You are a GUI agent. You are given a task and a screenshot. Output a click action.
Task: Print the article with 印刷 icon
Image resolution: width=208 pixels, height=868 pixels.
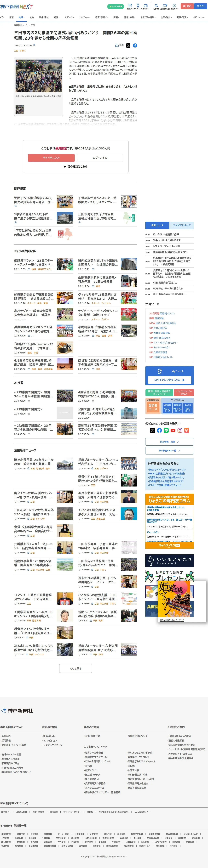[119, 45]
